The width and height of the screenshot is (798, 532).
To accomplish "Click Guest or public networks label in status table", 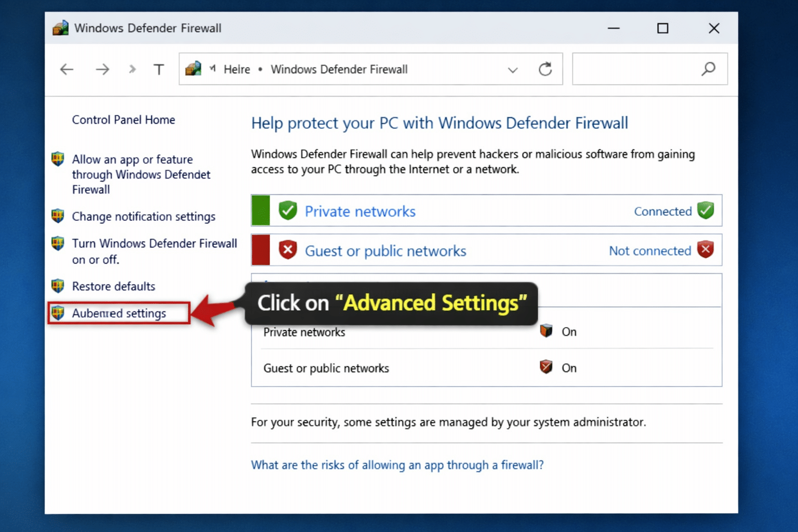I will 326,368.
